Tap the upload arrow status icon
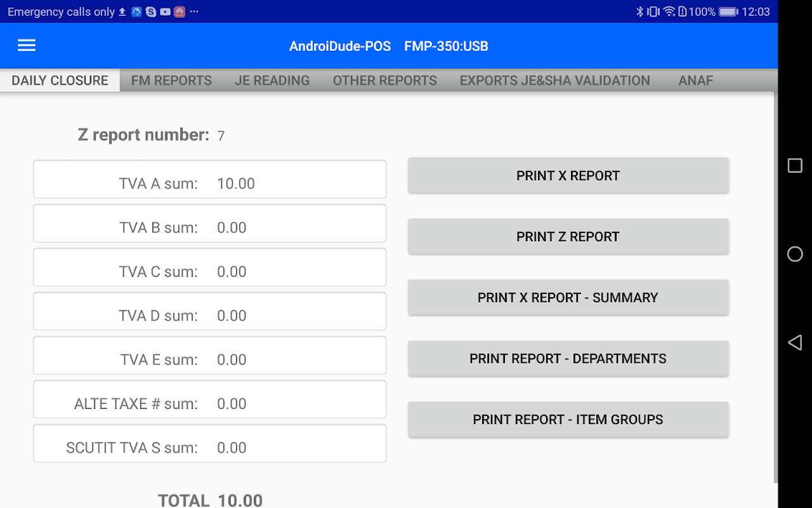 point(122,11)
